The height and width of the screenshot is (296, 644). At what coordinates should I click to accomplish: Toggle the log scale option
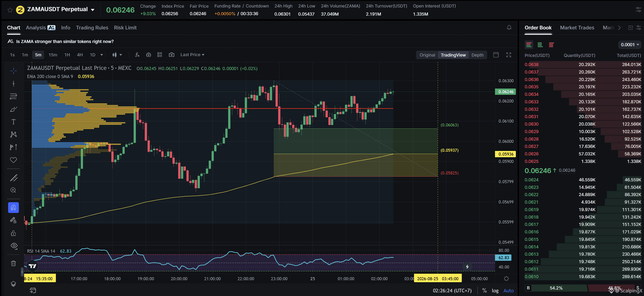click(495, 291)
